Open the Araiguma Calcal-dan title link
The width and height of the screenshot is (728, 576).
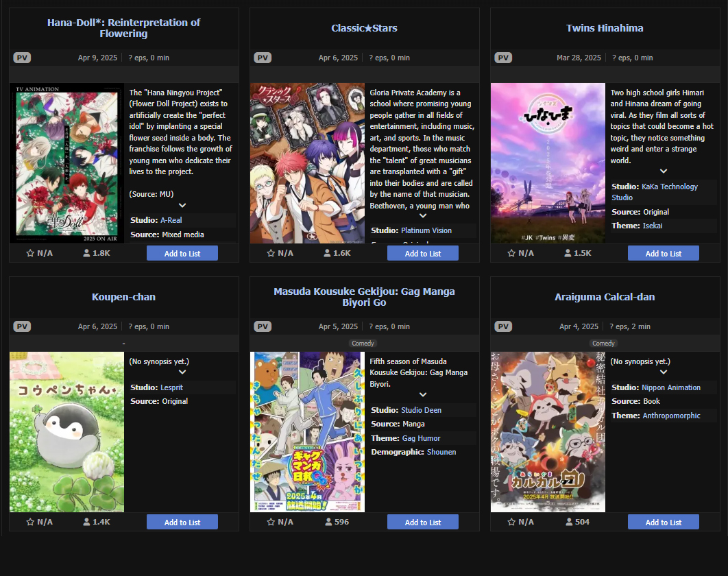(x=605, y=297)
